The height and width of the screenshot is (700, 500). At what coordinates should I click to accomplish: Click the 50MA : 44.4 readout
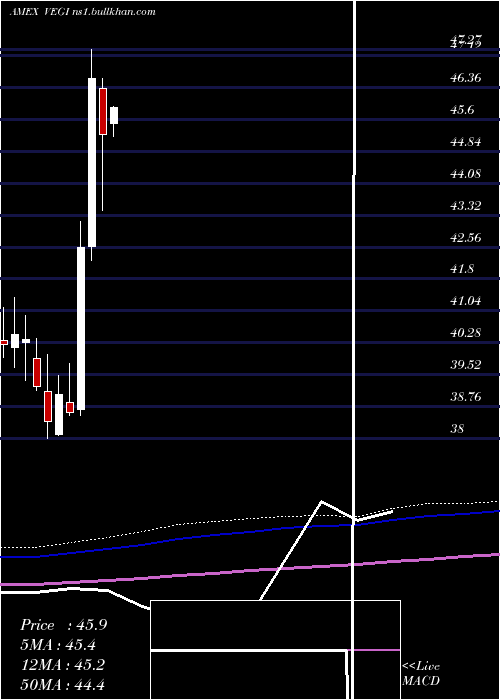pos(63,685)
